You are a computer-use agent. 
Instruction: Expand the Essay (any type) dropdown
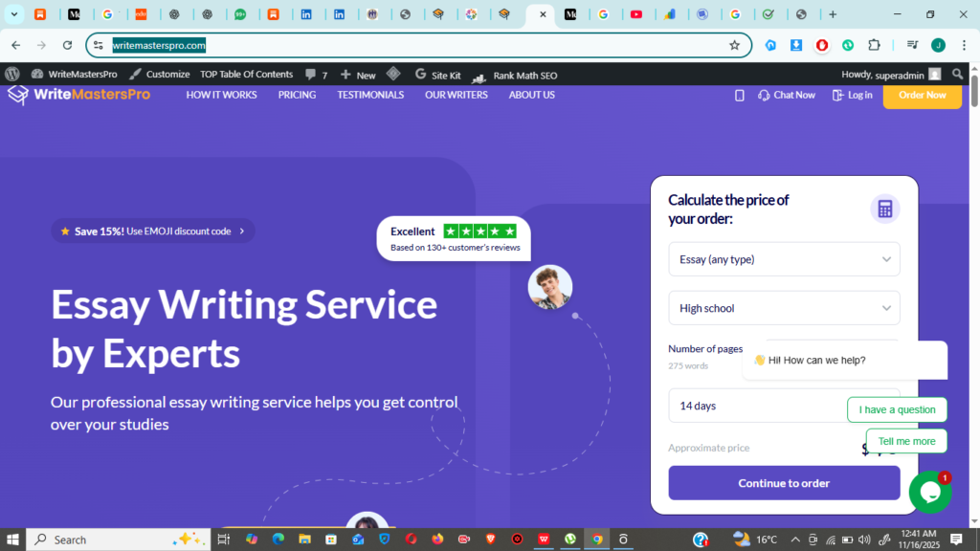click(x=784, y=259)
